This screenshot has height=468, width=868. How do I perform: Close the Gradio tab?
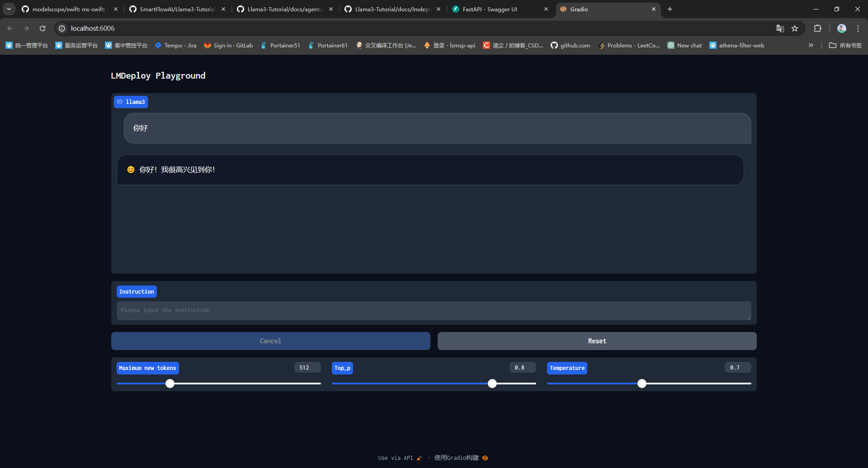click(654, 9)
